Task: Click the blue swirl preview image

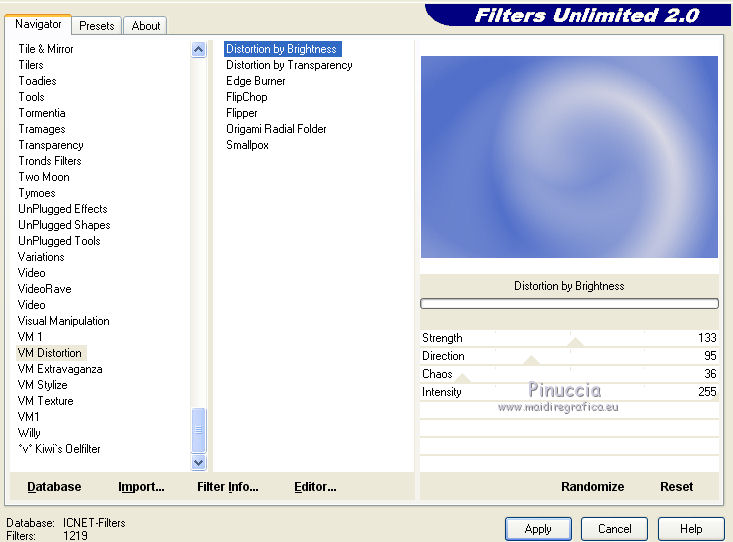Action: pos(569,157)
